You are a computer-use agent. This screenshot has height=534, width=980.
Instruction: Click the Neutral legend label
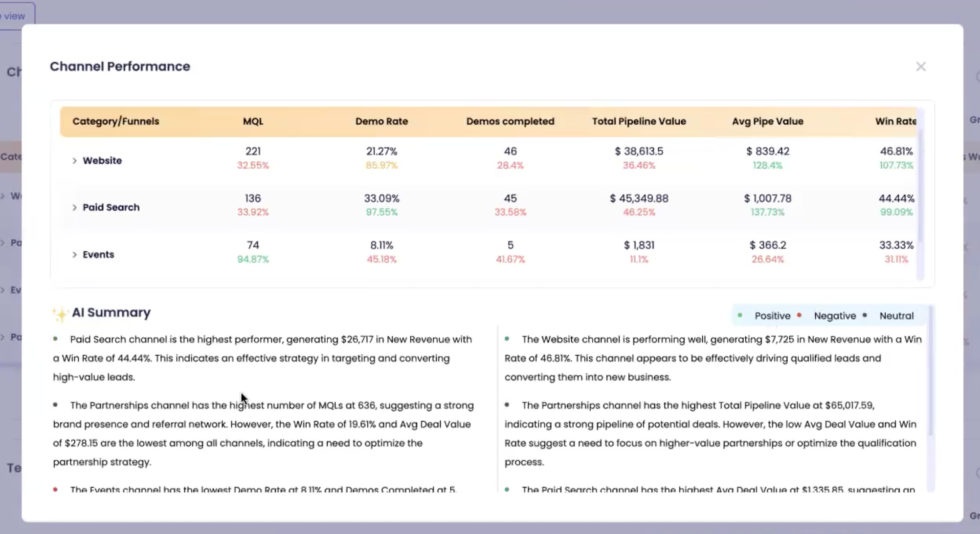pyautogui.click(x=896, y=316)
